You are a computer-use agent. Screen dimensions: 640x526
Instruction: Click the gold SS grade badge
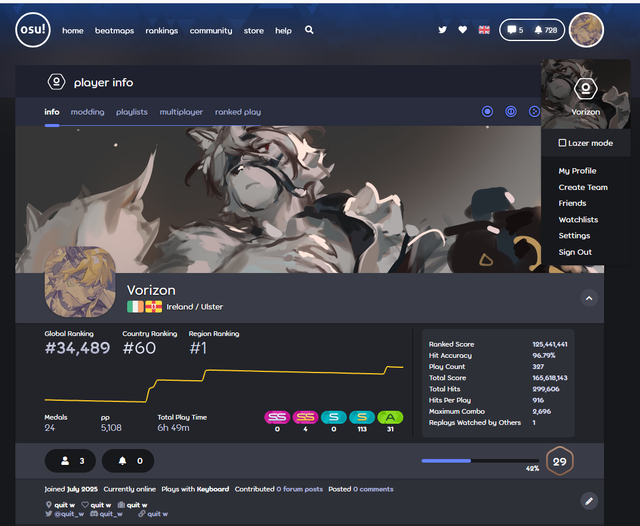point(305,417)
